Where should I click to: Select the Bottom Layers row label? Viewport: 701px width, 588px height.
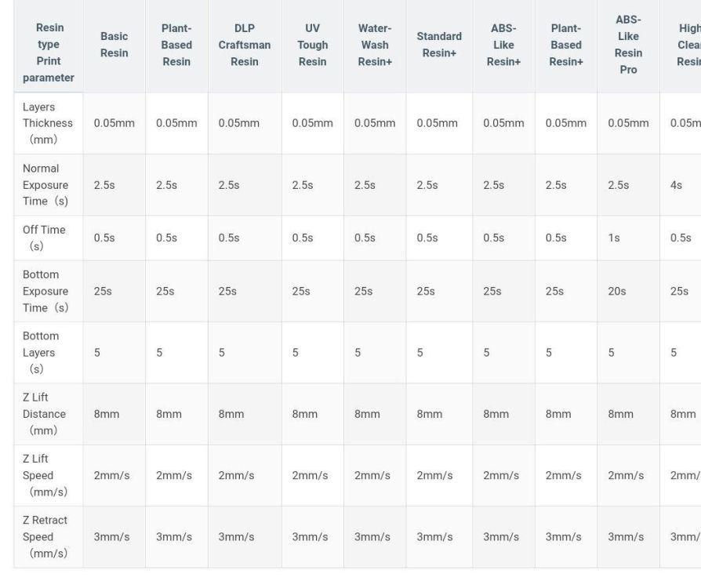click(x=49, y=352)
